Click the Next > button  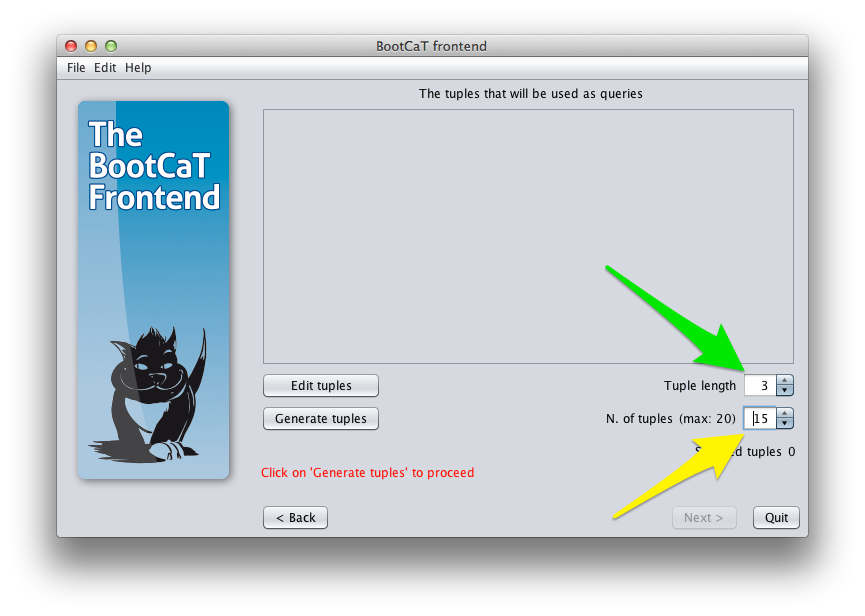(x=704, y=518)
